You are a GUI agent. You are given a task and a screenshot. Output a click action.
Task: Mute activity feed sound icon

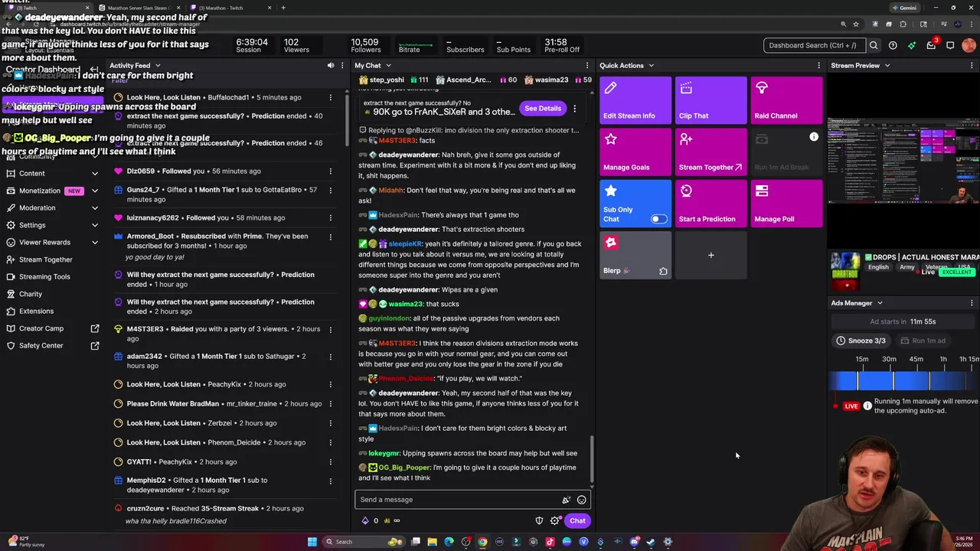tap(331, 66)
